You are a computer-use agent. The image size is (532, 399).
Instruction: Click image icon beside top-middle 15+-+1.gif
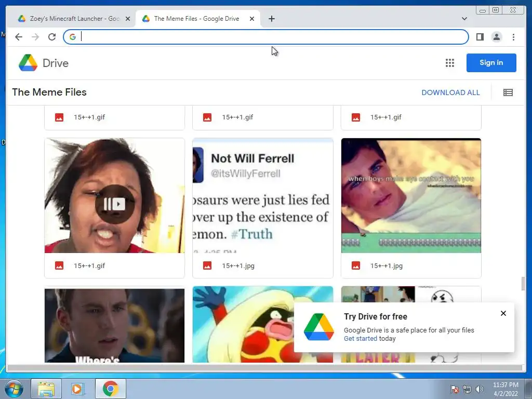[207, 117]
